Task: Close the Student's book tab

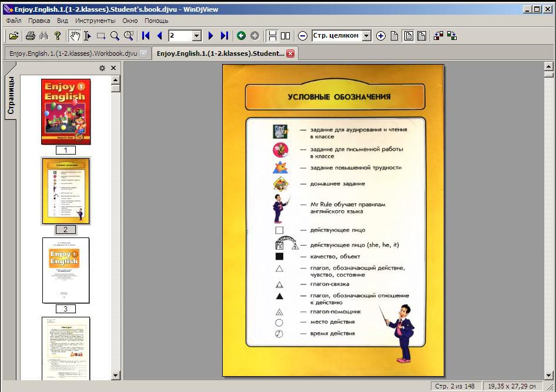Action: pos(290,53)
